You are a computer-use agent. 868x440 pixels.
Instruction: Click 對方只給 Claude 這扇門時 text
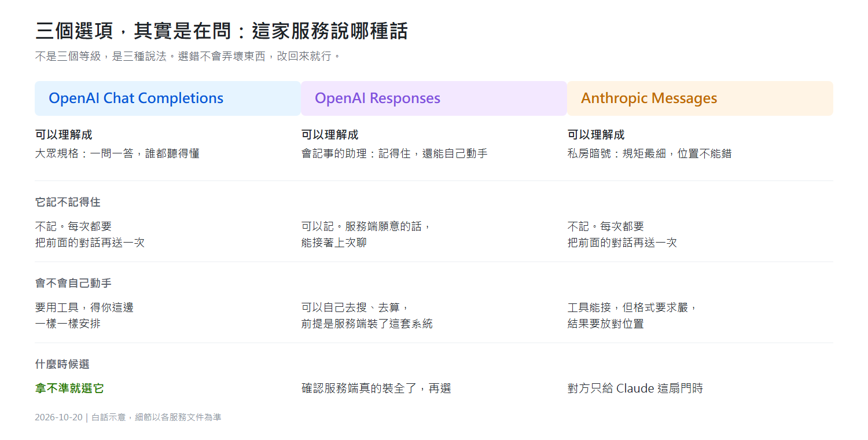635,388
